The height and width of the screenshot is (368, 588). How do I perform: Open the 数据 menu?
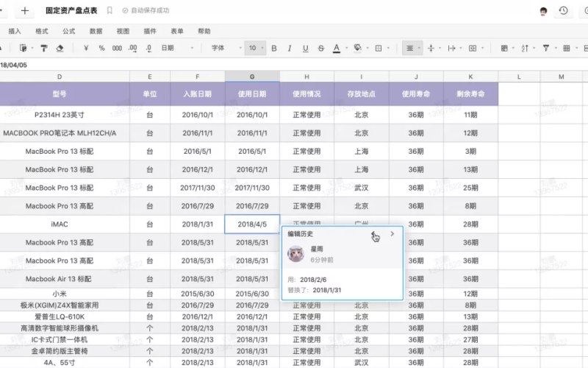(96, 31)
